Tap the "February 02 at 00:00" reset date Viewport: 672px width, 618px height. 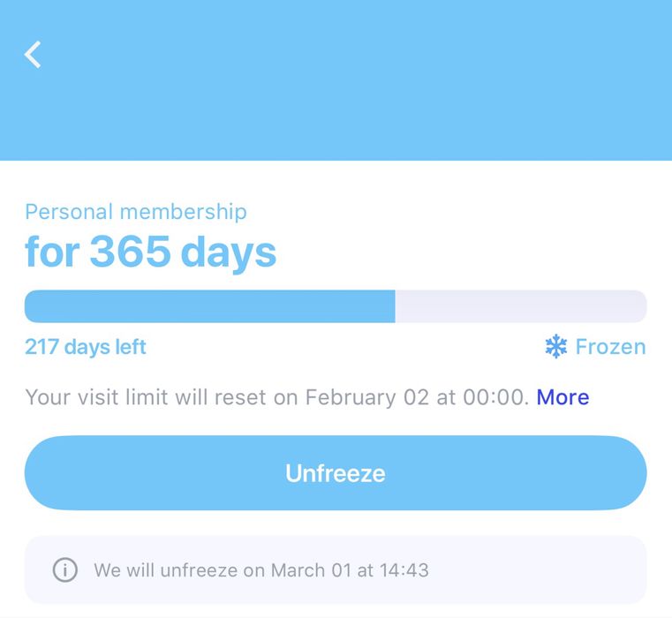[x=415, y=397]
